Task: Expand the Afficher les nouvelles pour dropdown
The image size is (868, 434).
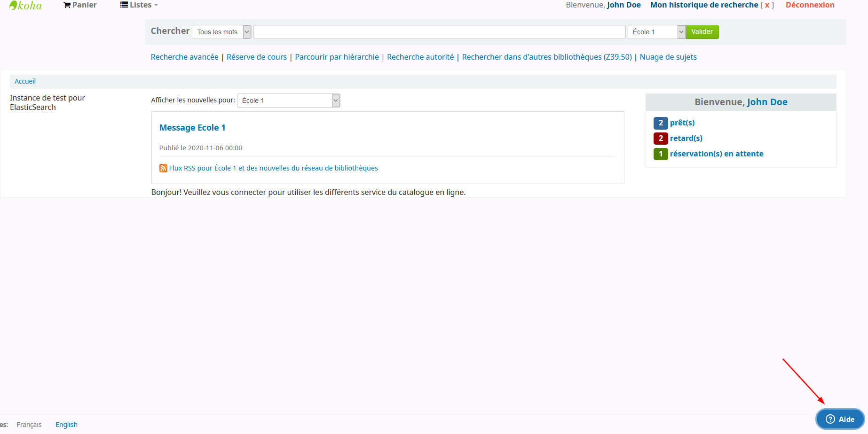Action: (x=288, y=101)
